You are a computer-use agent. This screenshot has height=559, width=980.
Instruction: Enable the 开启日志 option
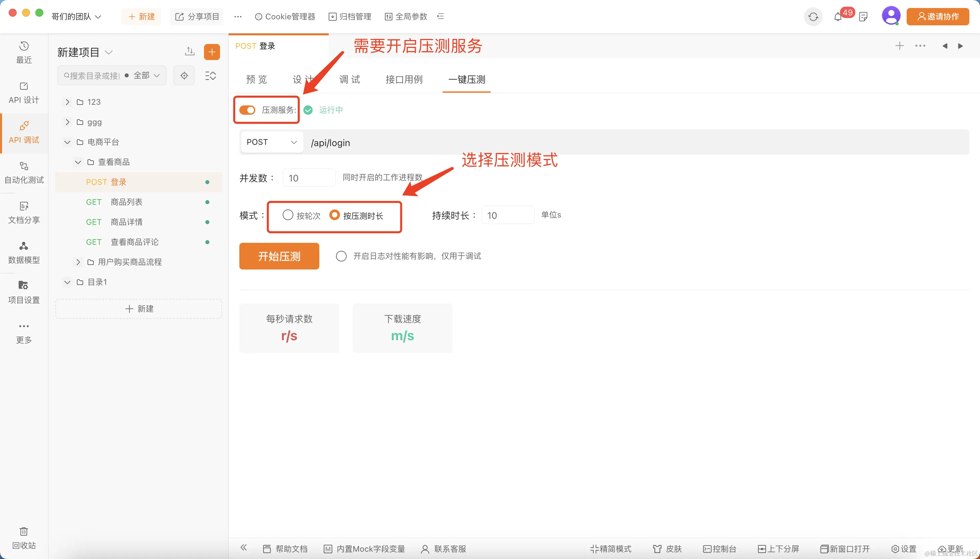[x=341, y=256]
